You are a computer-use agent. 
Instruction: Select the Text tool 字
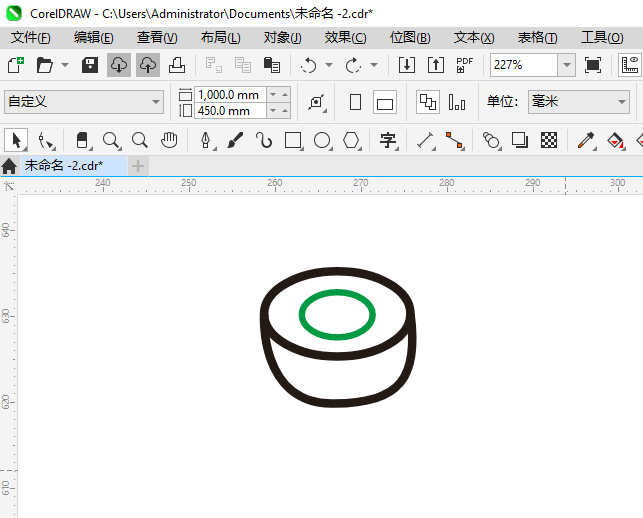click(388, 140)
